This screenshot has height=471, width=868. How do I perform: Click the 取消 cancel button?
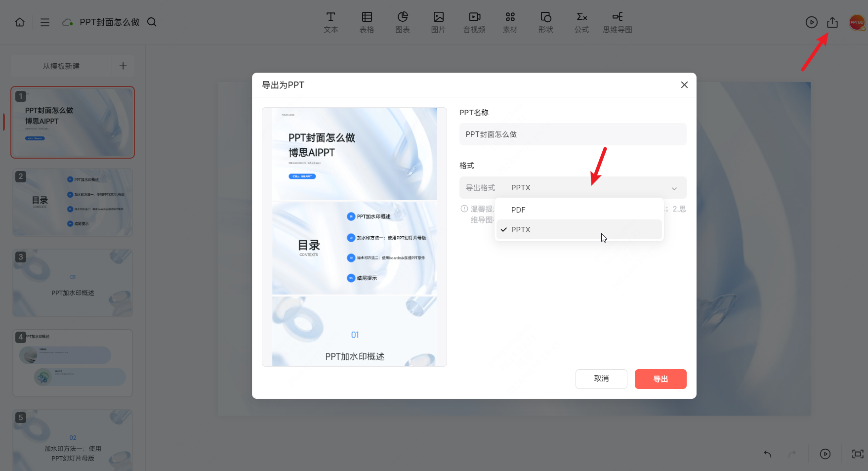[x=601, y=379]
